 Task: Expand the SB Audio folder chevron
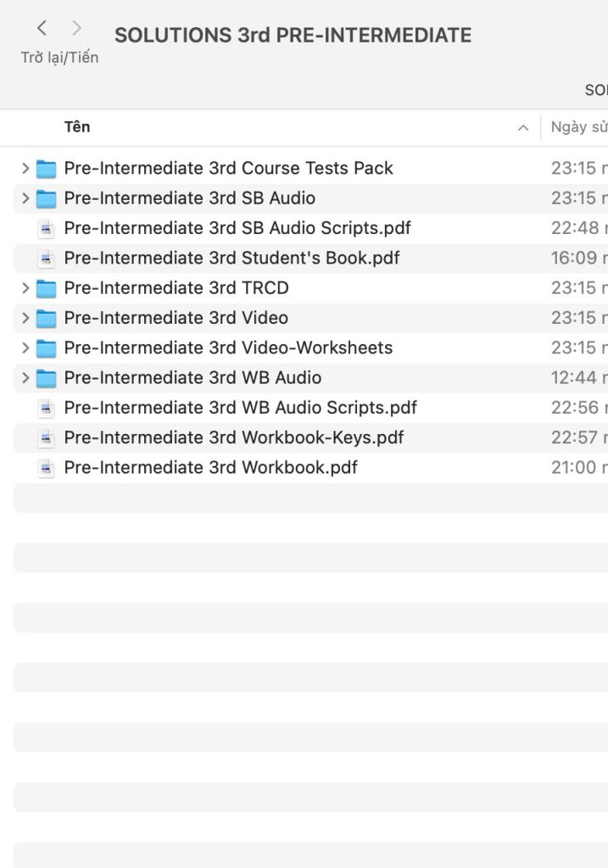click(25, 198)
